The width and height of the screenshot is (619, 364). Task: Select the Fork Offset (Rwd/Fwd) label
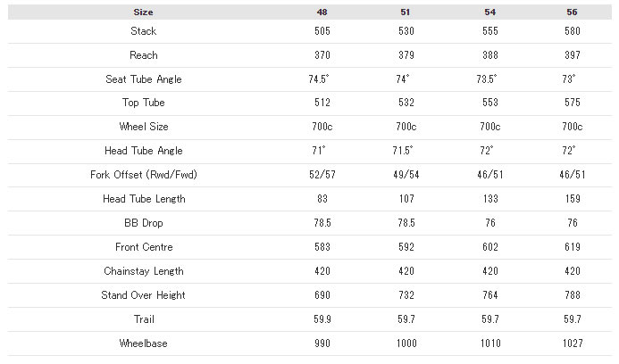tap(144, 175)
